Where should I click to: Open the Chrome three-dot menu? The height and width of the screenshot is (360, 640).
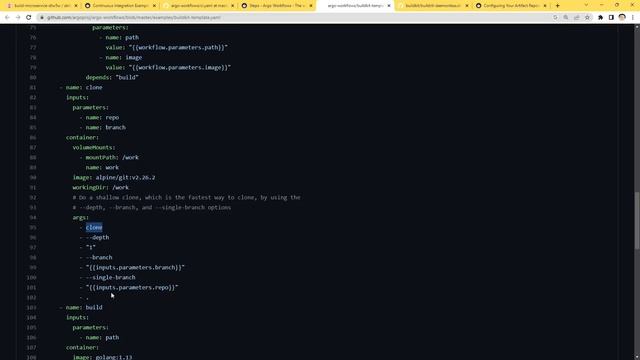[x=633, y=18]
